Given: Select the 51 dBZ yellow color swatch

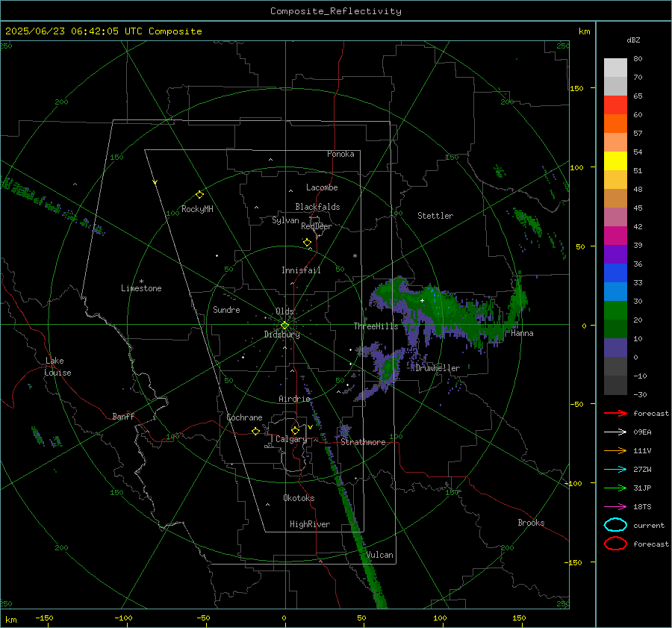Looking at the screenshot, I should click(x=615, y=161).
